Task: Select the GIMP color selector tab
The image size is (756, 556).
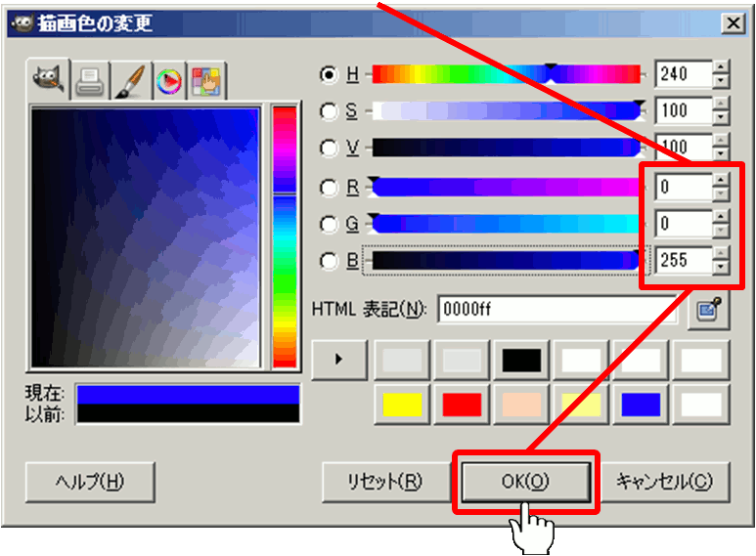Action: (x=48, y=79)
